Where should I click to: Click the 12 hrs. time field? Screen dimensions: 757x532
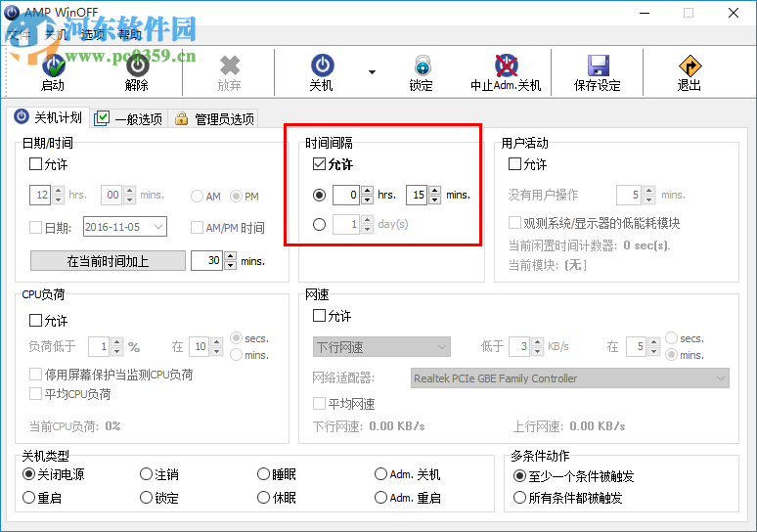click(40, 195)
